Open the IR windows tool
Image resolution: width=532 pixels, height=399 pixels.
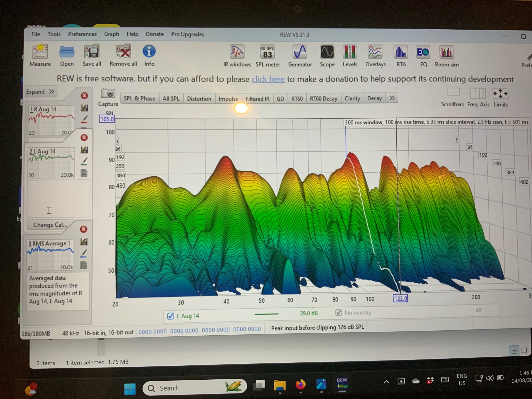237,52
